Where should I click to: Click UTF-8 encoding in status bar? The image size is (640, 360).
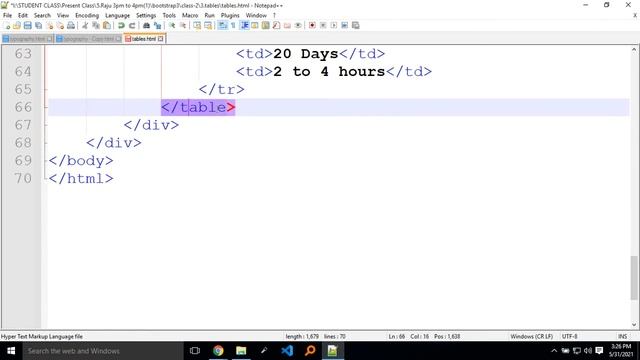(569, 336)
